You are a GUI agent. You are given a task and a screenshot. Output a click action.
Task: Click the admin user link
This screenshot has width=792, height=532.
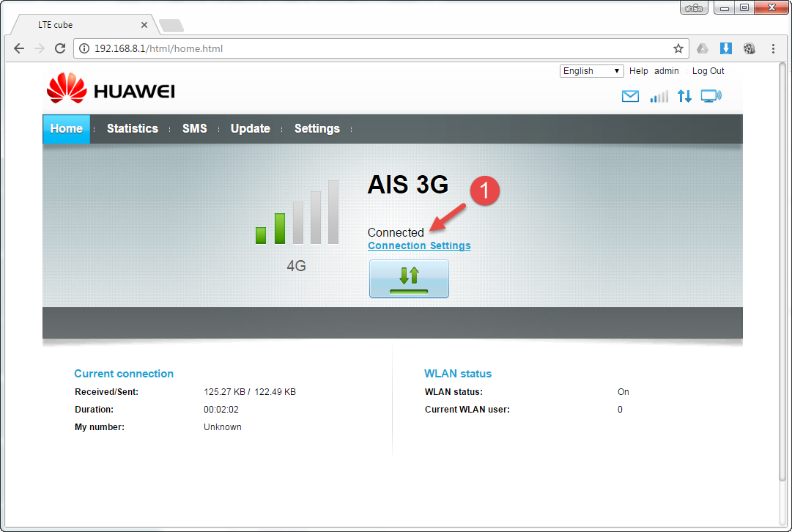pyautogui.click(x=666, y=71)
